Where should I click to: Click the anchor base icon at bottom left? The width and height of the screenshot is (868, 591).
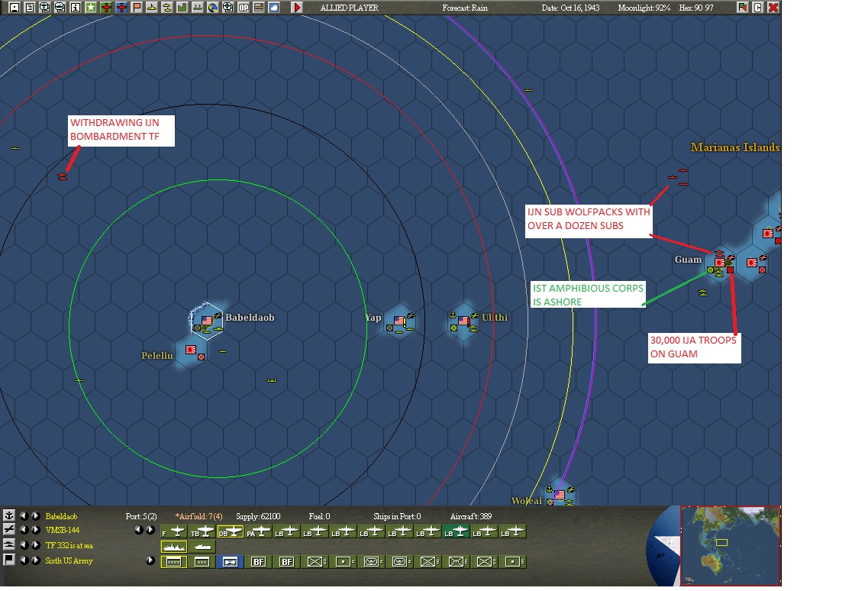(x=9, y=515)
